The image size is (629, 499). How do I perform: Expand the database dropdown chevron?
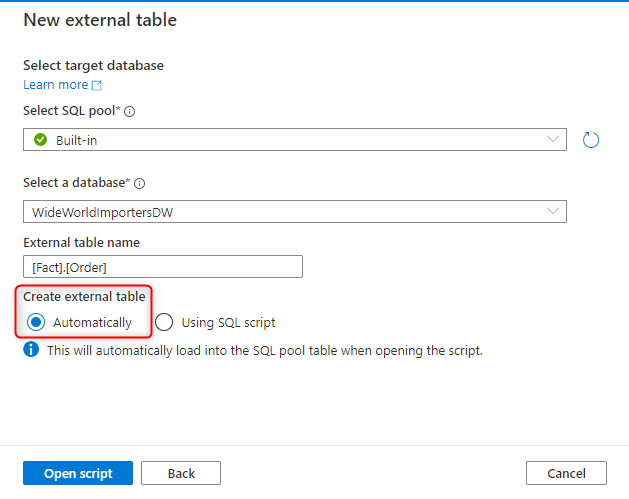[553, 211]
